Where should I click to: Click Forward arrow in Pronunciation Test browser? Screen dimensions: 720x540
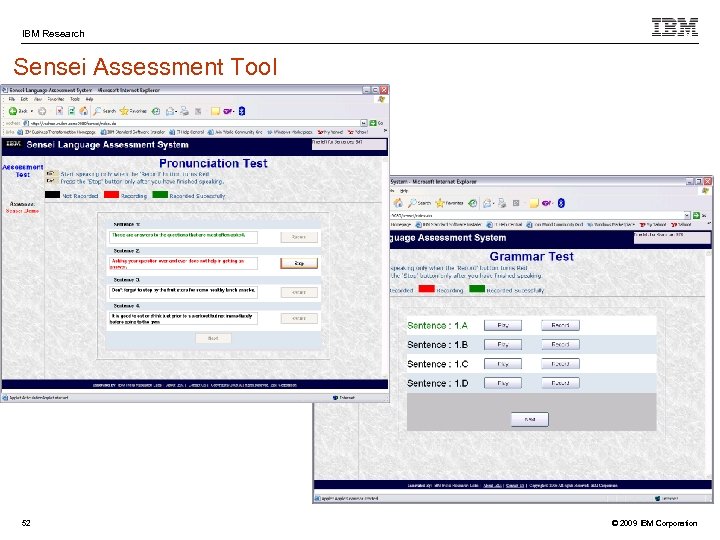tap(42, 111)
